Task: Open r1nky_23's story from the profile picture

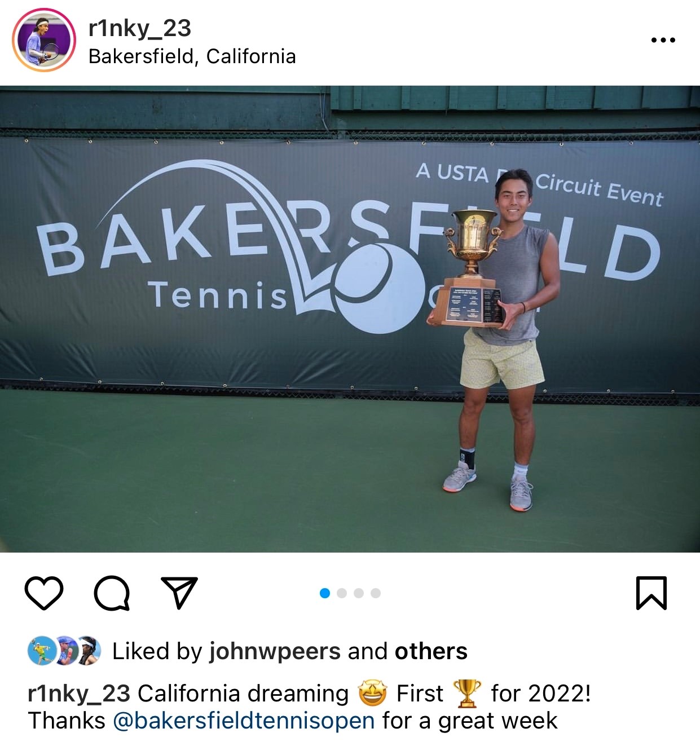Action: [x=44, y=40]
